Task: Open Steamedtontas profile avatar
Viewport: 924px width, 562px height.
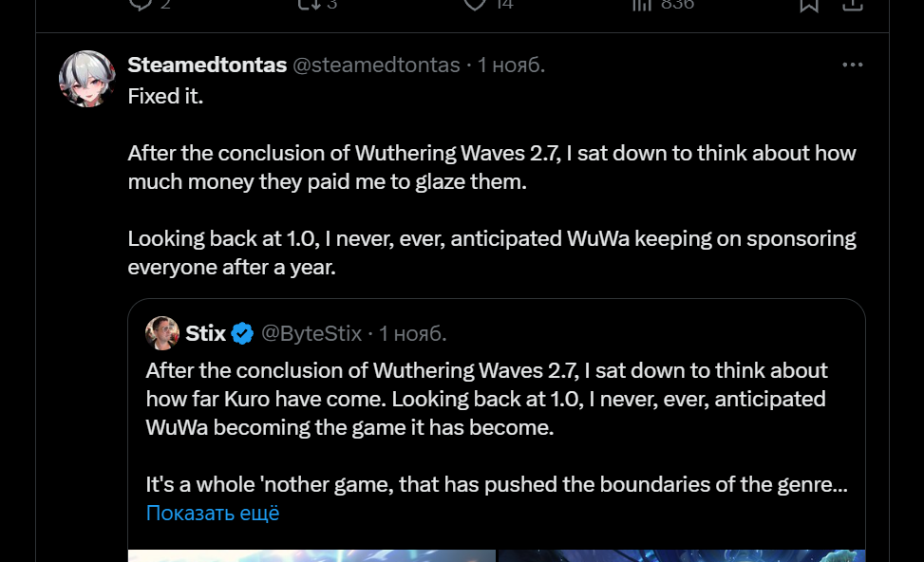Action: [87, 79]
